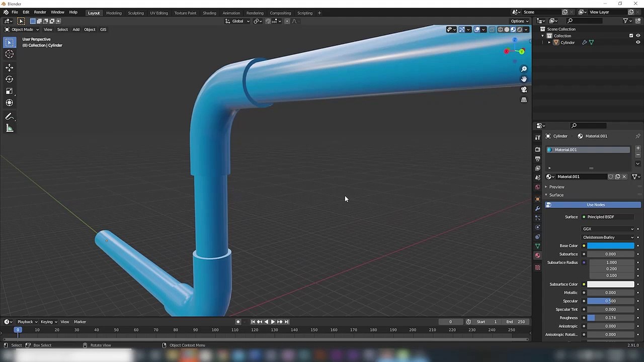Open the Texture properties checker tab
Image resolution: width=644 pixels, height=362 pixels.
[x=537, y=267]
